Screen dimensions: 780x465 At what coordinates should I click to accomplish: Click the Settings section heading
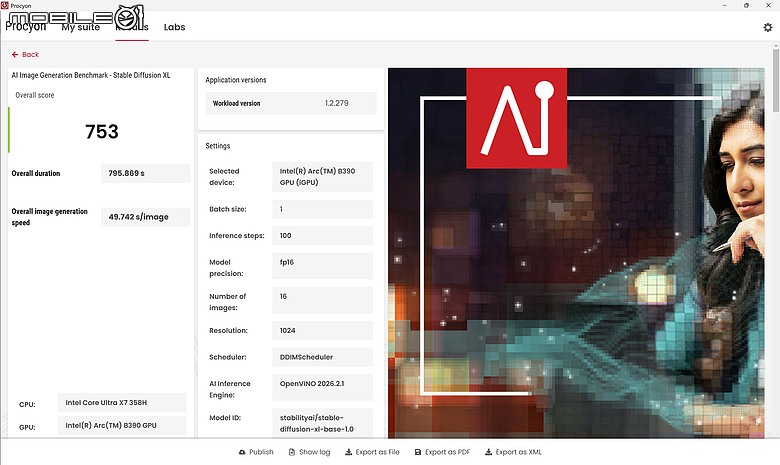(x=218, y=146)
